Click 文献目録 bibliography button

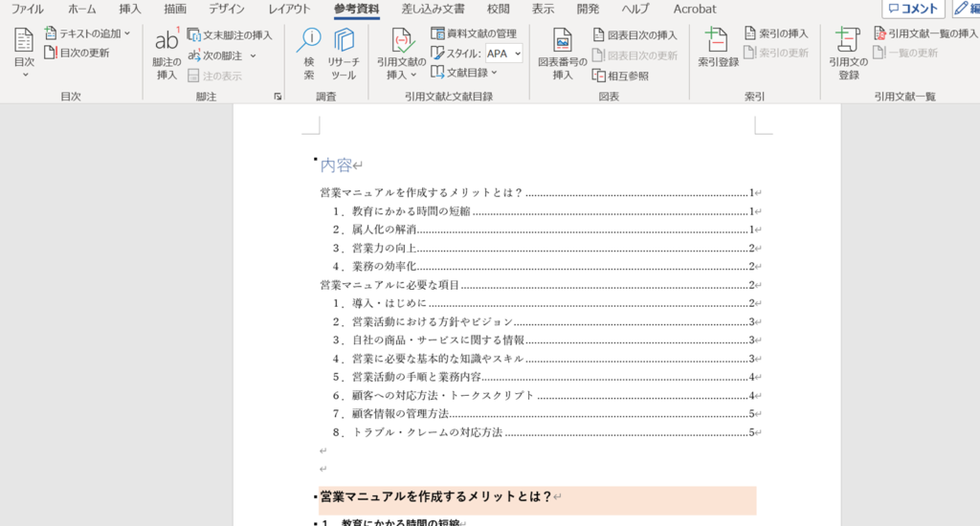point(464,73)
